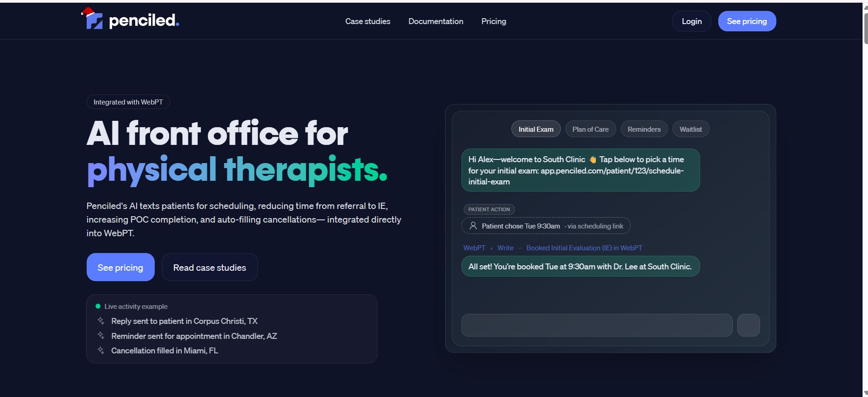Click the green live activity dot

[x=98, y=306]
